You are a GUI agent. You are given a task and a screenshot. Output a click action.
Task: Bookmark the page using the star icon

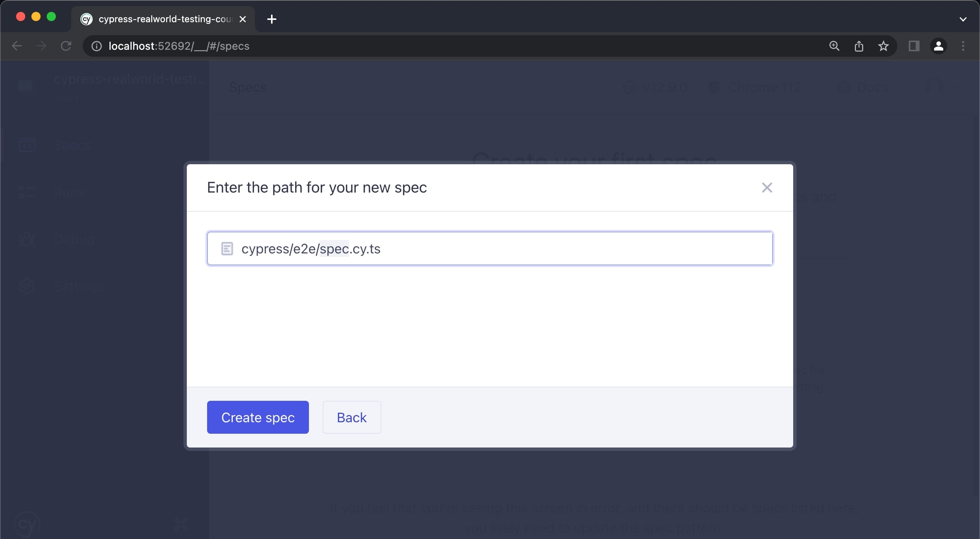tap(884, 46)
